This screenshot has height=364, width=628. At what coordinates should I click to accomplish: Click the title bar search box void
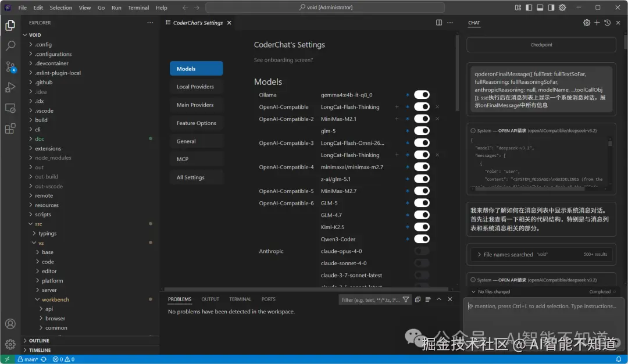(x=325, y=8)
